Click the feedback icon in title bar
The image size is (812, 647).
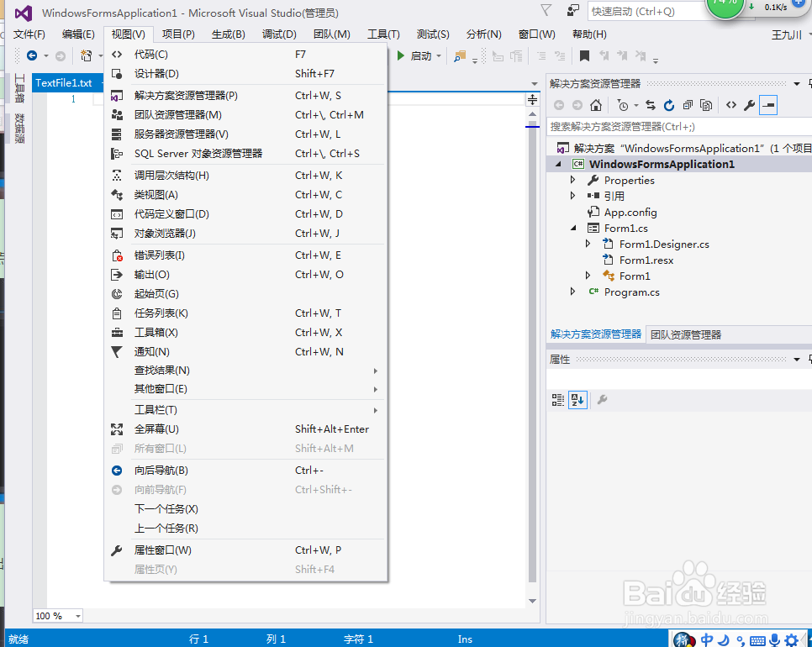[x=572, y=10]
